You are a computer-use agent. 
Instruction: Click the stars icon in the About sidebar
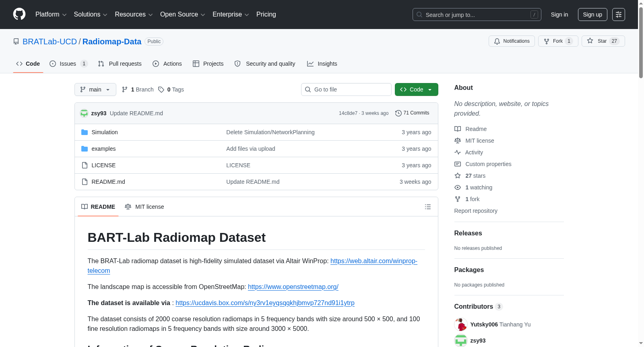pyautogui.click(x=458, y=176)
